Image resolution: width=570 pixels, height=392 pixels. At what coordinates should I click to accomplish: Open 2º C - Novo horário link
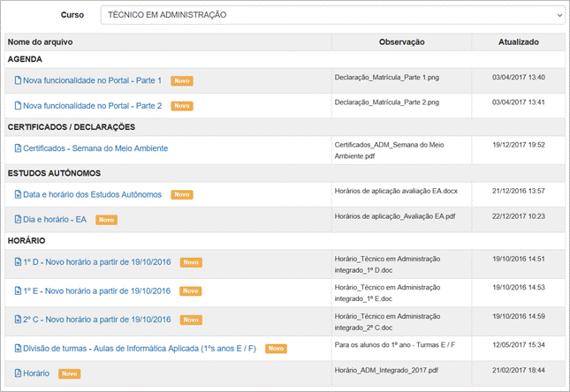coord(98,319)
